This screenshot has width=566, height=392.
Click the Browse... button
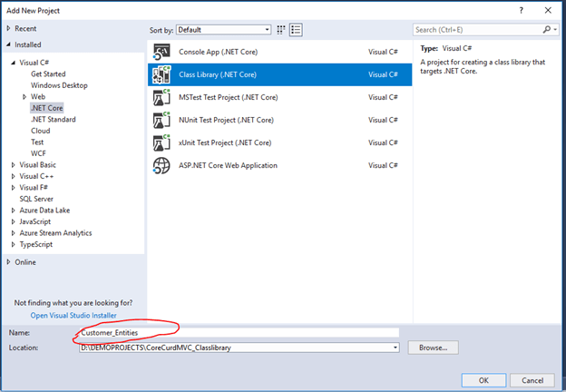tap(434, 348)
